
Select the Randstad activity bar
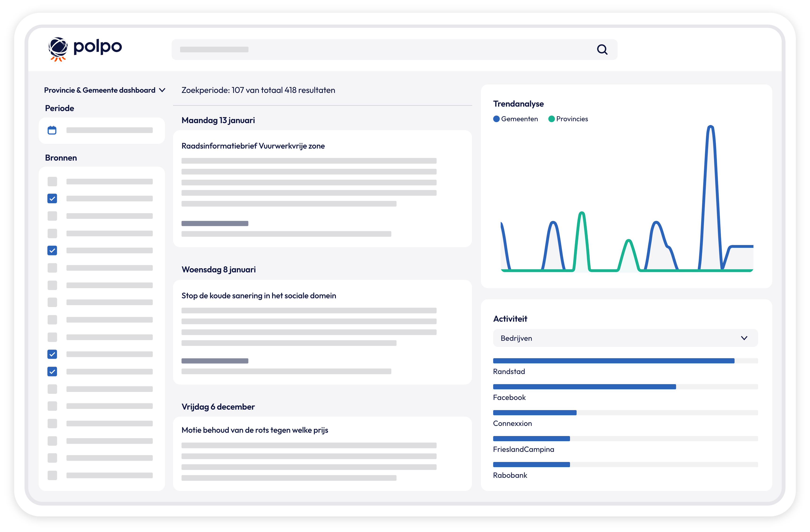tap(613, 361)
